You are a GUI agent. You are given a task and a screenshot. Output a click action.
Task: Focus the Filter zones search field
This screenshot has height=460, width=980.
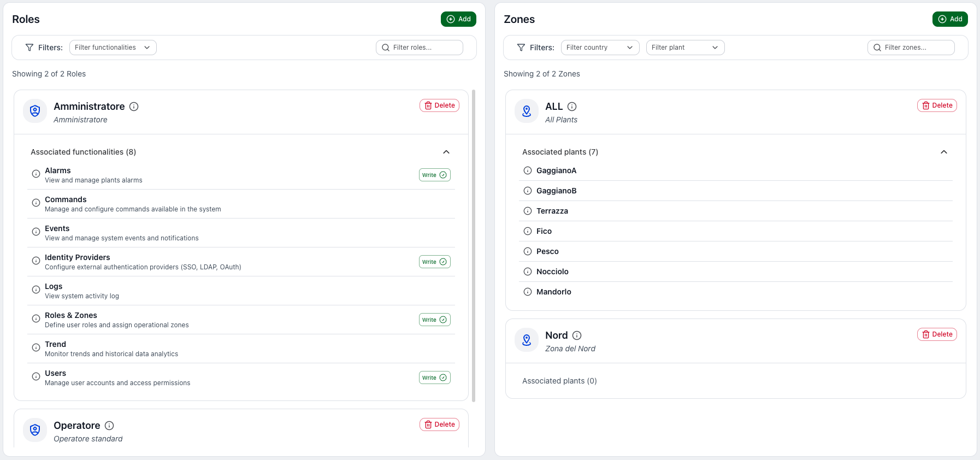coord(911,48)
